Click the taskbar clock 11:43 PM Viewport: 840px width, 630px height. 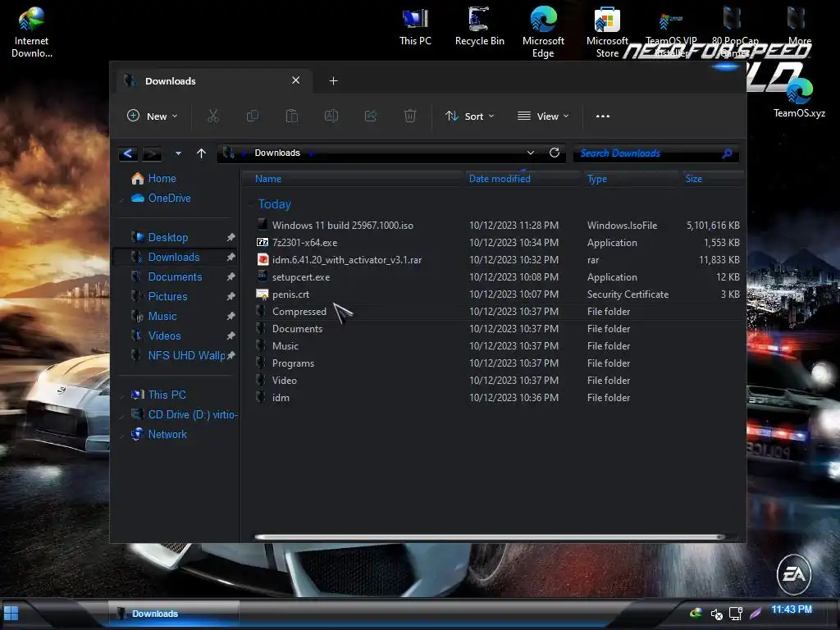click(x=792, y=609)
